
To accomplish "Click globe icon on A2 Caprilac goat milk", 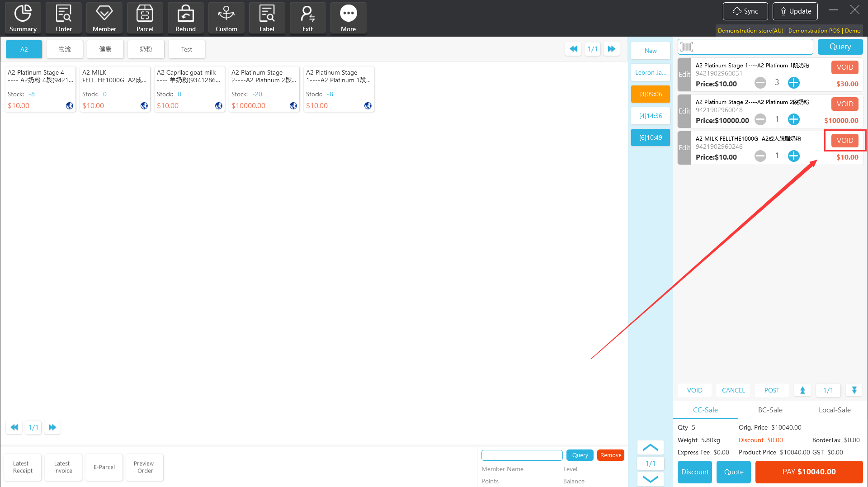I will [219, 106].
